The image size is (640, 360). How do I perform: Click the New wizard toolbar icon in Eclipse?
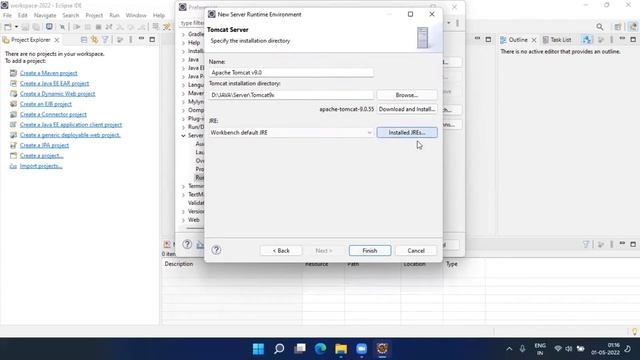click(7, 27)
